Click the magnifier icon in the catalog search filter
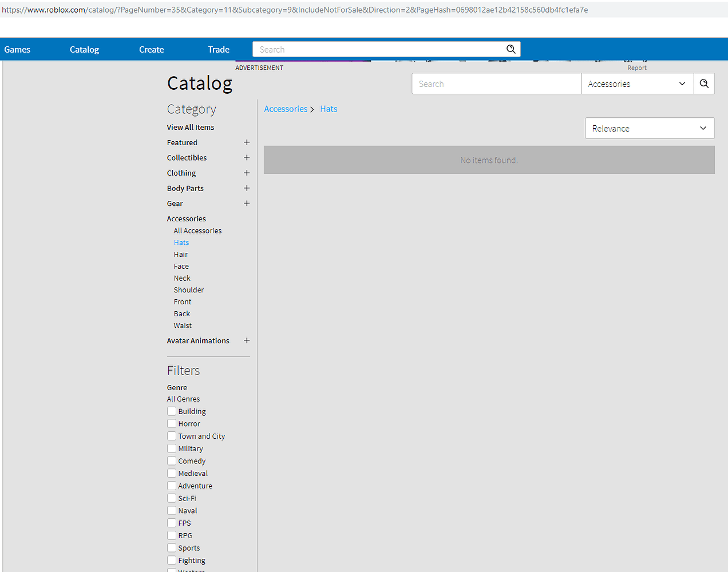 pyautogui.click(x=704, y=84)
